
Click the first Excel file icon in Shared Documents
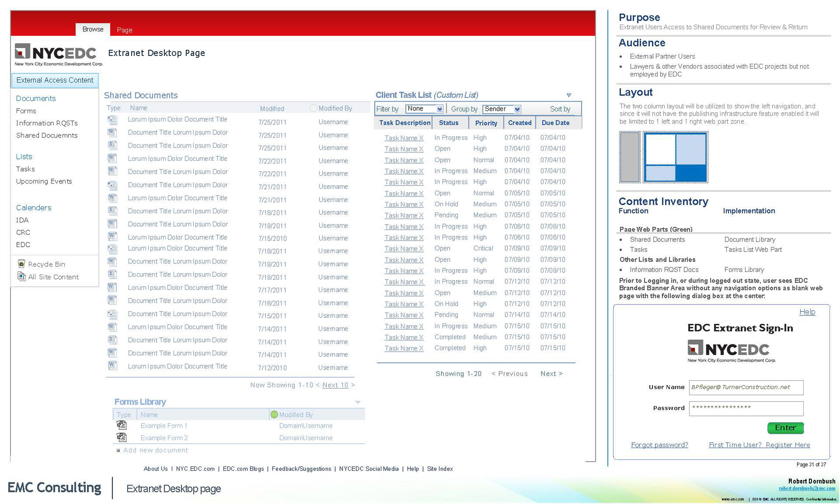(112, 145)
